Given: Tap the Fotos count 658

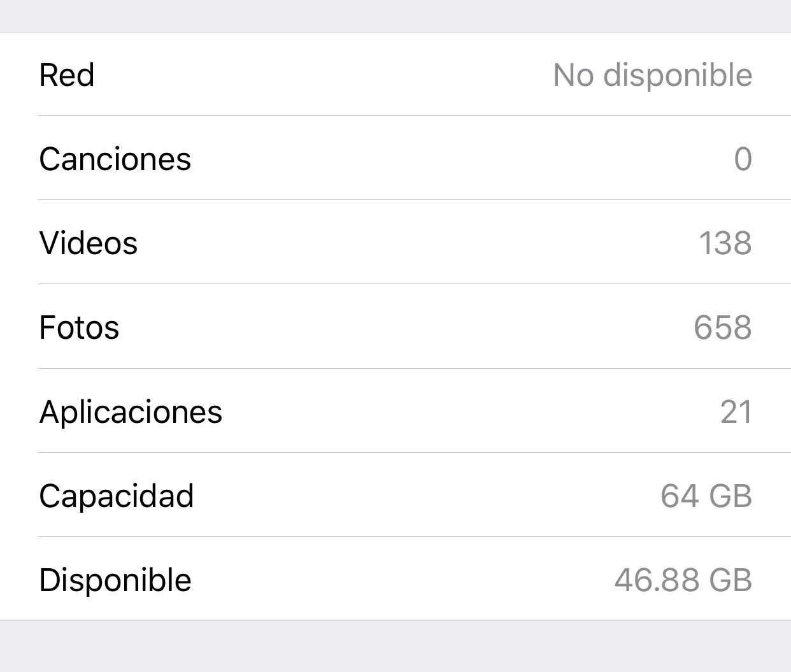Looking at the screenshot, I should pos(722,327).
